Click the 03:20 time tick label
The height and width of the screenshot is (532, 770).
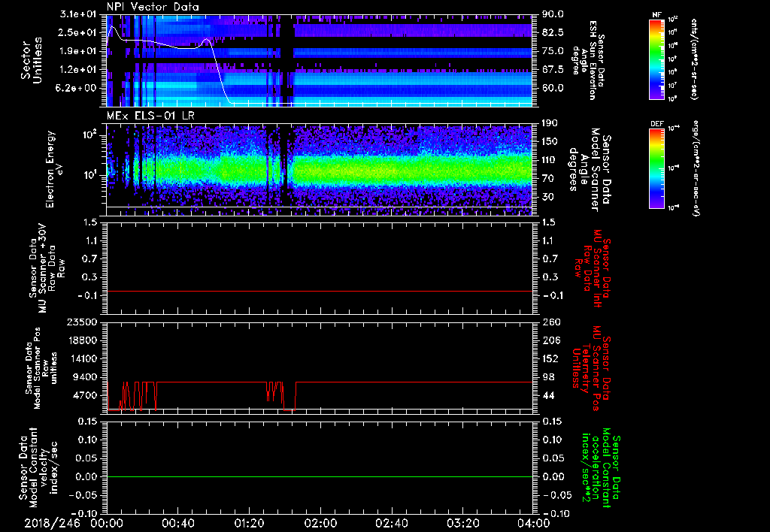(x=462, y=523)
